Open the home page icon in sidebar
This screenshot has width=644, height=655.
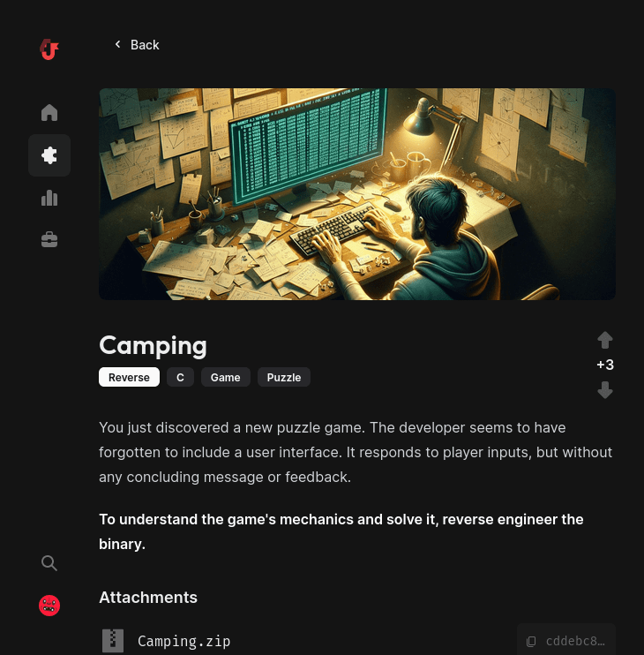(49, 113)
